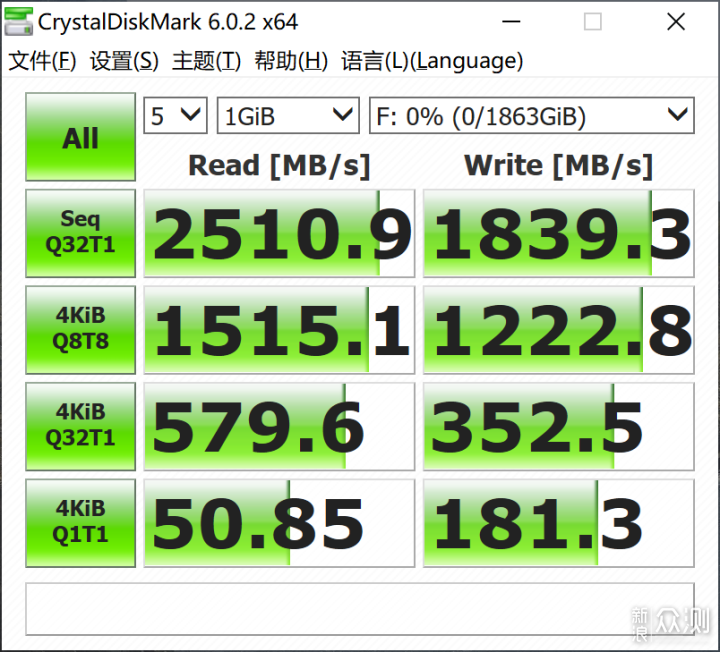Select the 4KiB Q1T1 read result 50.85
Screen dimensions: 720x652
pos(279,523)
